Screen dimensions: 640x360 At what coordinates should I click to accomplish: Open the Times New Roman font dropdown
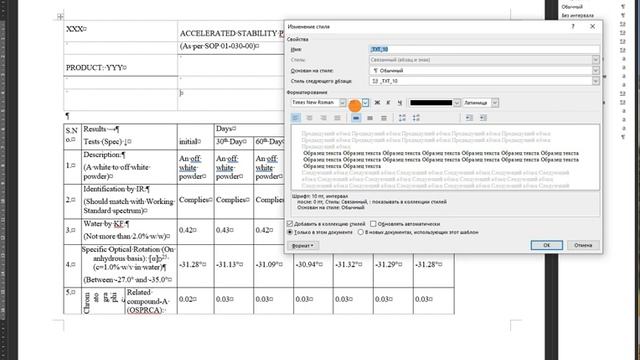[x=342, y=103]
